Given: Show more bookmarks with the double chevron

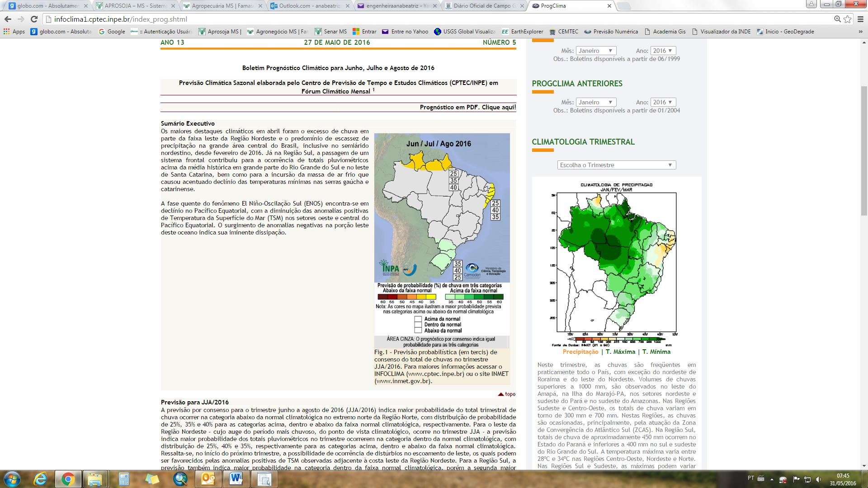Looking at the screenshot, I should tap(860, 32).
